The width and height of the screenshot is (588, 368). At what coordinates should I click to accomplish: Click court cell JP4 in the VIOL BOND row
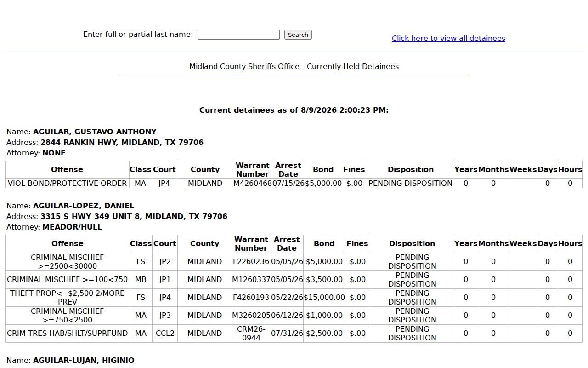coord(164,183)
